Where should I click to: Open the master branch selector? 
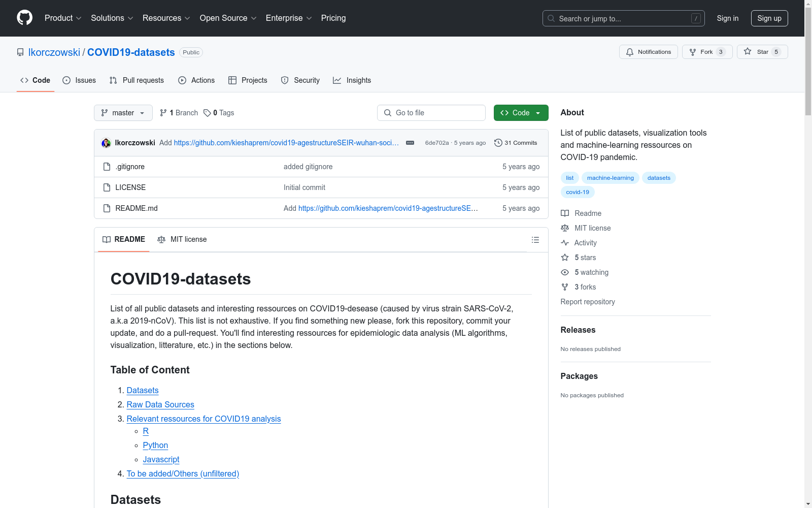[123, 113]
